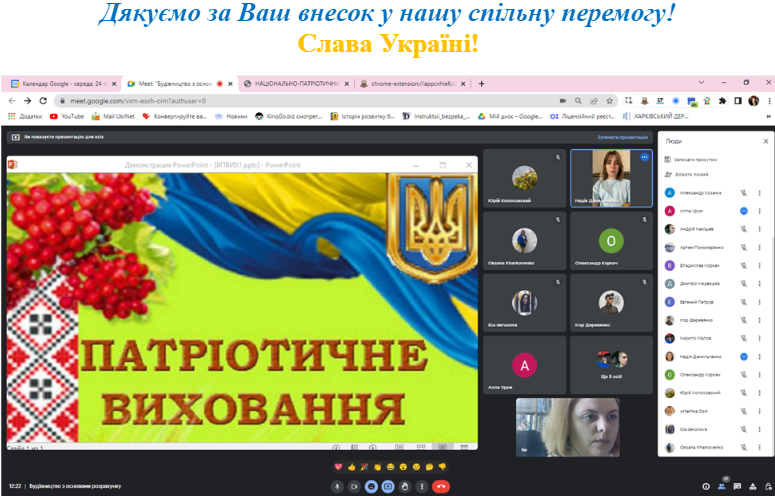
Task: Open more options menu in Meet bottom bar
Action: pos(420,486)
